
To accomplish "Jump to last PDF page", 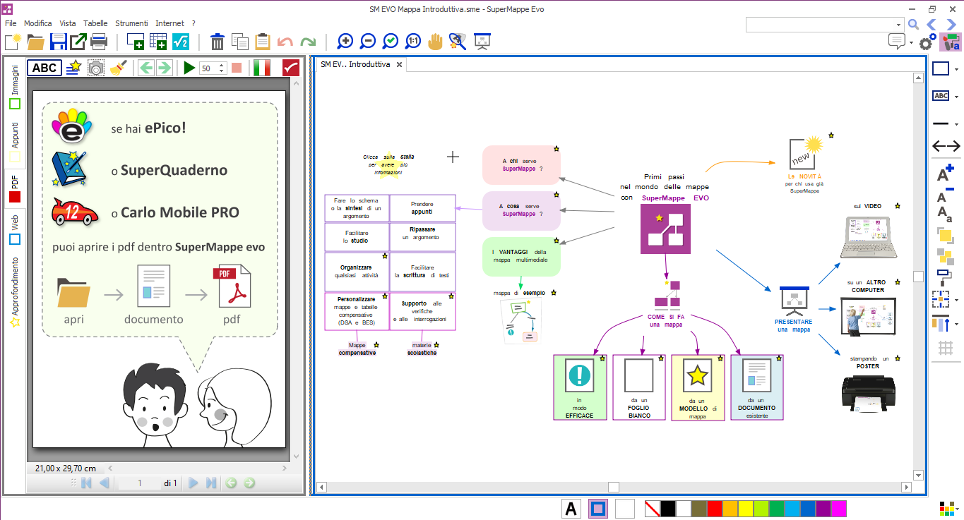I will click(211, 483).
